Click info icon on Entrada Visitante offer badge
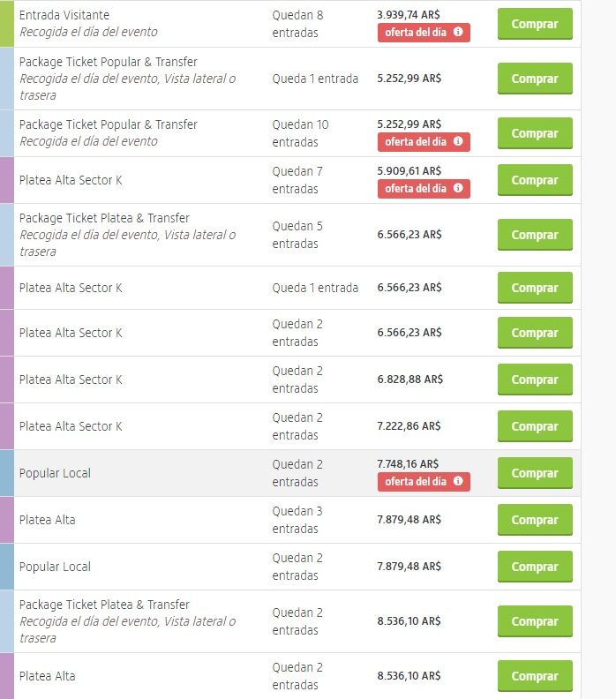This screenshot has width=616, height=699. tap(458, 33)
